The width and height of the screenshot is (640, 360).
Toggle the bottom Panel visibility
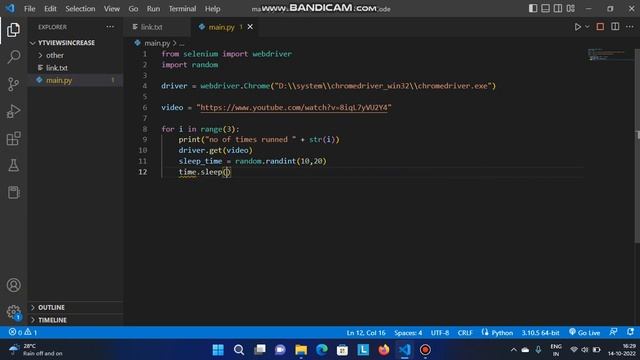pos(545,8)
